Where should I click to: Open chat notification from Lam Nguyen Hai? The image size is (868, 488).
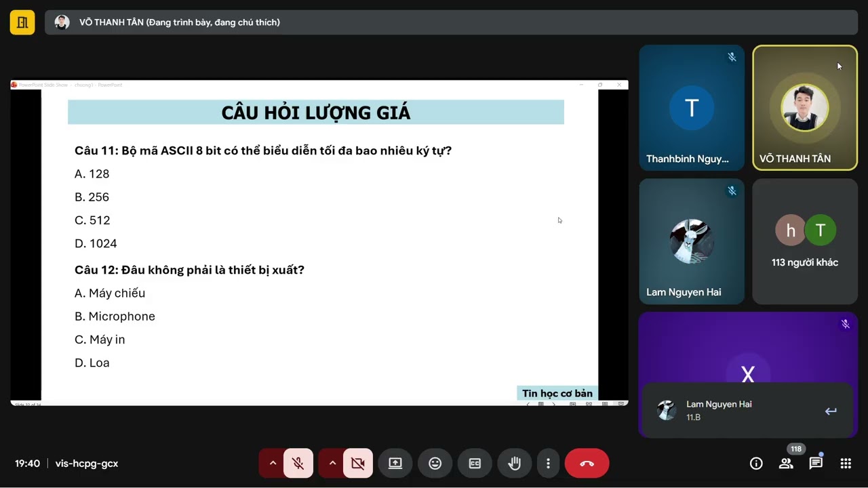[747, 411]
